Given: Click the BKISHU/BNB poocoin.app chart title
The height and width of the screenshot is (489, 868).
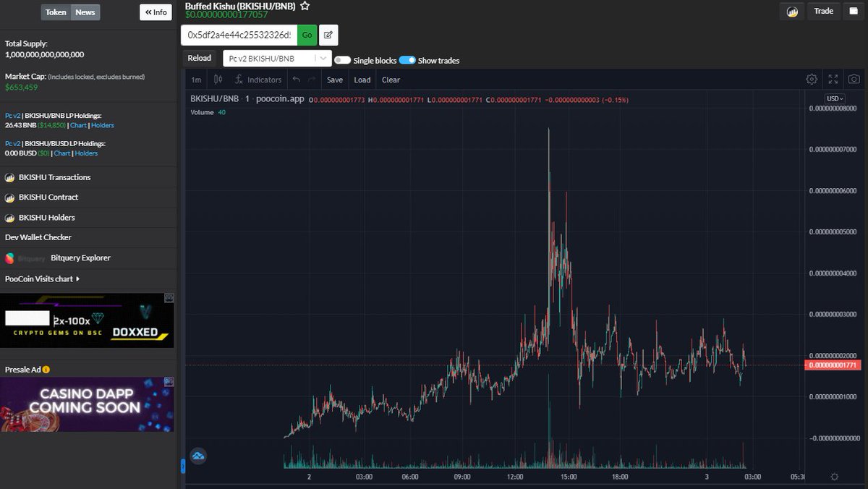Looking at the screenshot, I should 247,99.
